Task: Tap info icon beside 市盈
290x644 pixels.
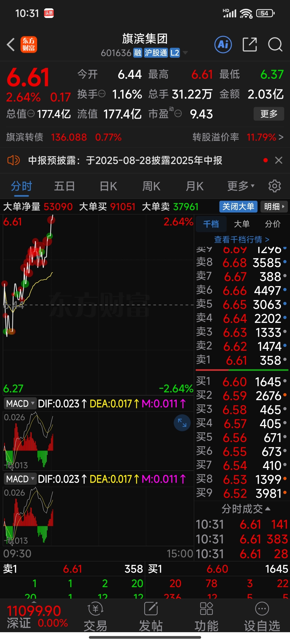Action: tap(178, 114)
